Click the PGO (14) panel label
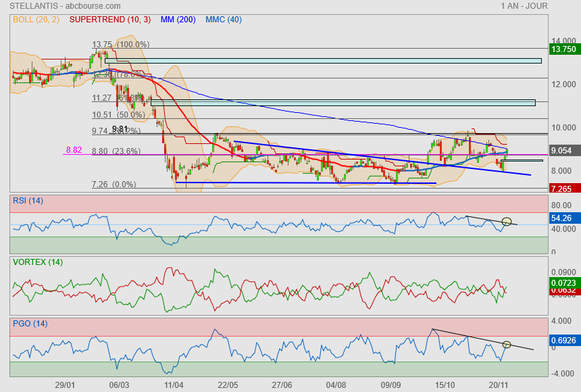 point(30,323)
